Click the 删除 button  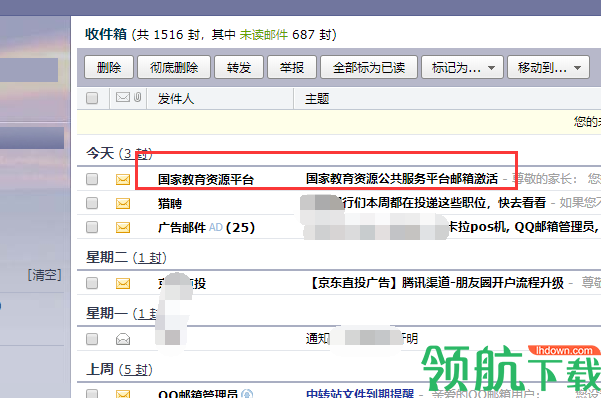pyautogui.click(x=109, y=67)
